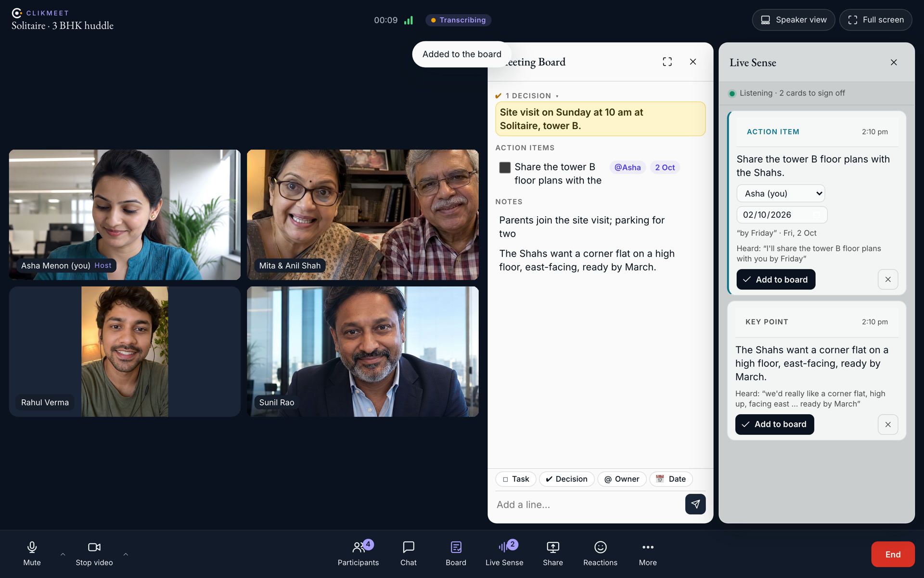This screenshot has width=924, height=578.
Task: Select Mita & Anil Shah video tile
Action: tap(363, 214)
